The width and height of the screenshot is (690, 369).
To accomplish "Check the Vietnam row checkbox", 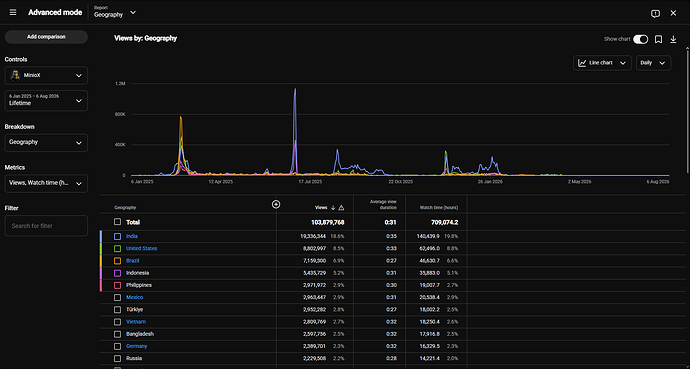I will pos(117,322).
